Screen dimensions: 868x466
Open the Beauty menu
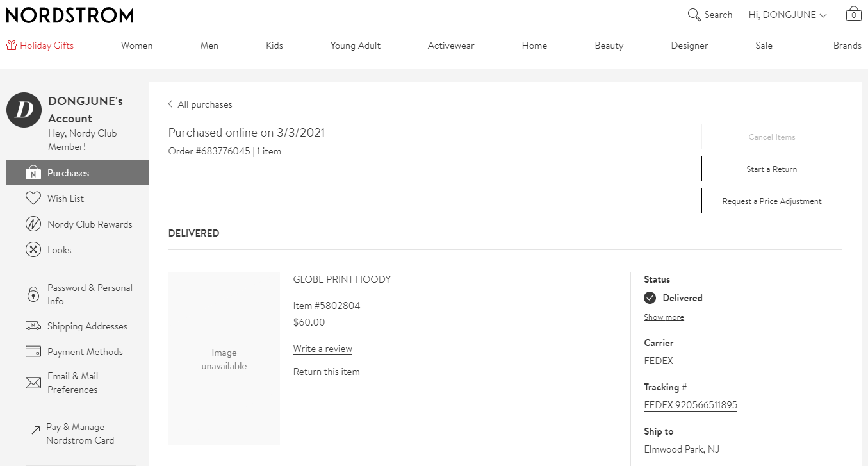pyautogui.click(x=609, y=46)
